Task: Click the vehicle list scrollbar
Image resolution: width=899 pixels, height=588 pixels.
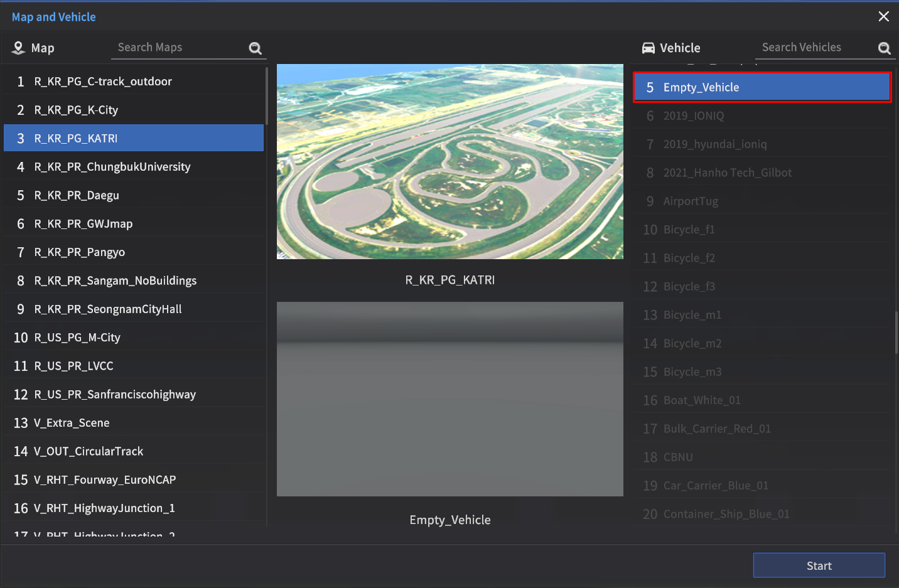Action: (896, 333)
